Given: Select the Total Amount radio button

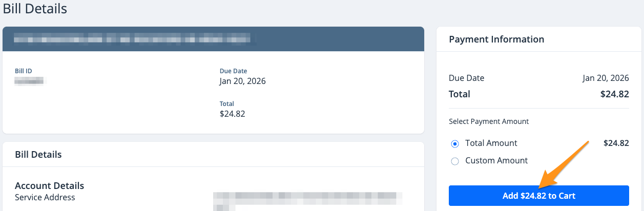Looking at the screenshot, I should pos(455,143).
